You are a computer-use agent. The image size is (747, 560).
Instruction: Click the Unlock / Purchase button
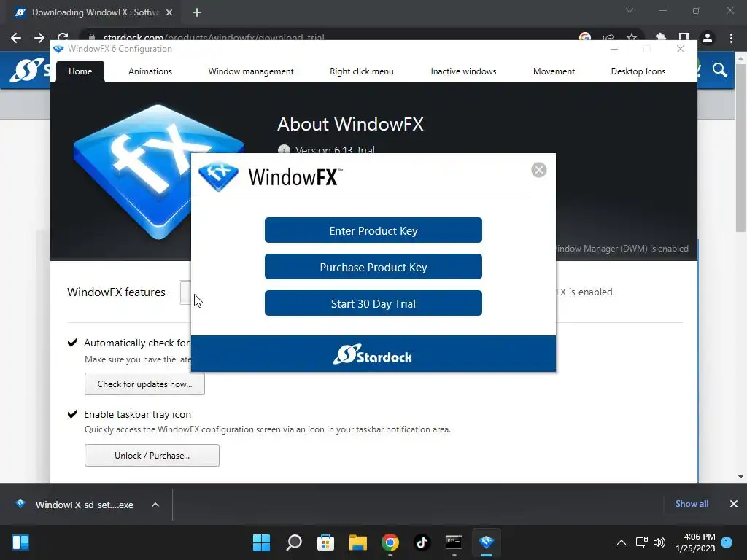pyautogui.click(x=152, y=456)
